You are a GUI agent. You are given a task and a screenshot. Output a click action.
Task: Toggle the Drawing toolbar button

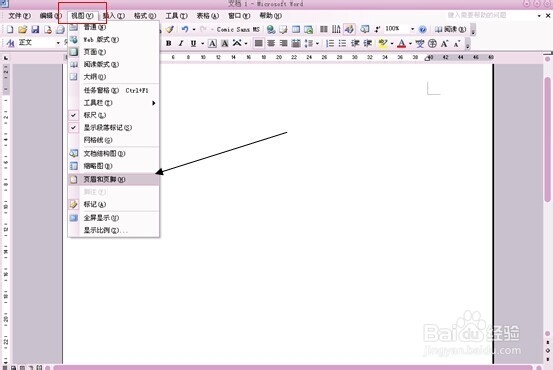[349, 29]
